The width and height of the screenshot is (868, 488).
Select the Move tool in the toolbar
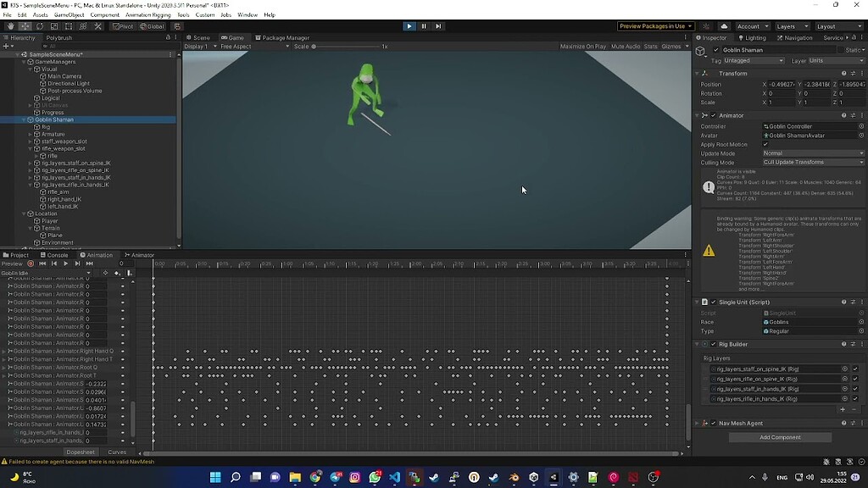click(x=25, y=27)
